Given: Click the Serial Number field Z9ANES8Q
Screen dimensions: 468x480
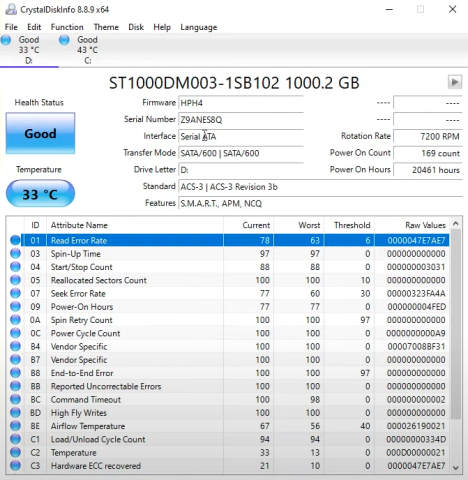Looking at the screenshot, I should (x=241, y=120).
